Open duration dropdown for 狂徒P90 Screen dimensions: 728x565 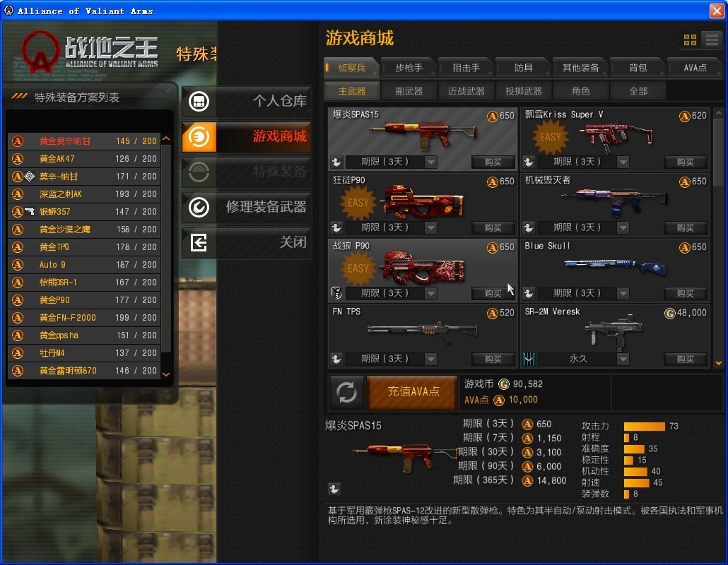[431, 227]
